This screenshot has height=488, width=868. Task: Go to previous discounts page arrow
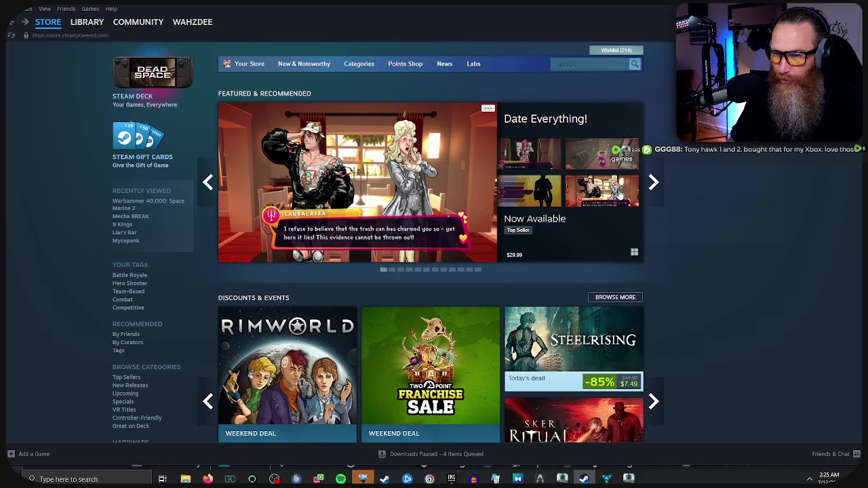[x=208, y=402]
